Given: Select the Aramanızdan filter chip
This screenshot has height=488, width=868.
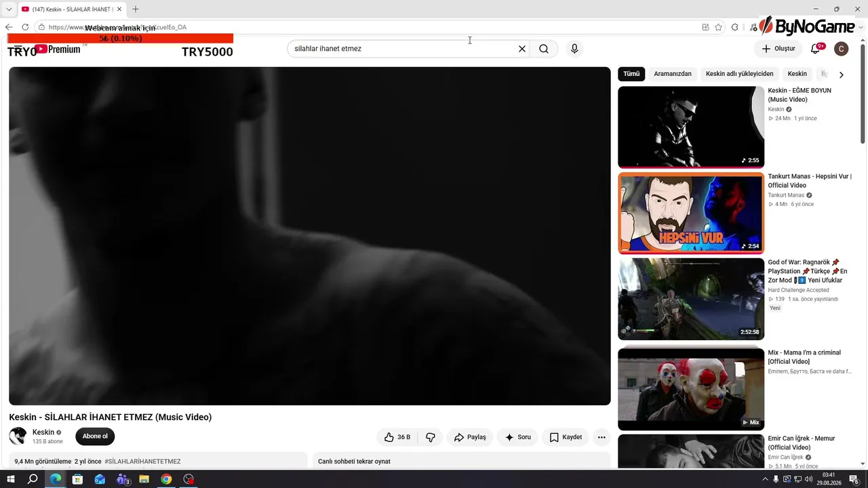Looking at the screenshot, I should click(672, 74).
